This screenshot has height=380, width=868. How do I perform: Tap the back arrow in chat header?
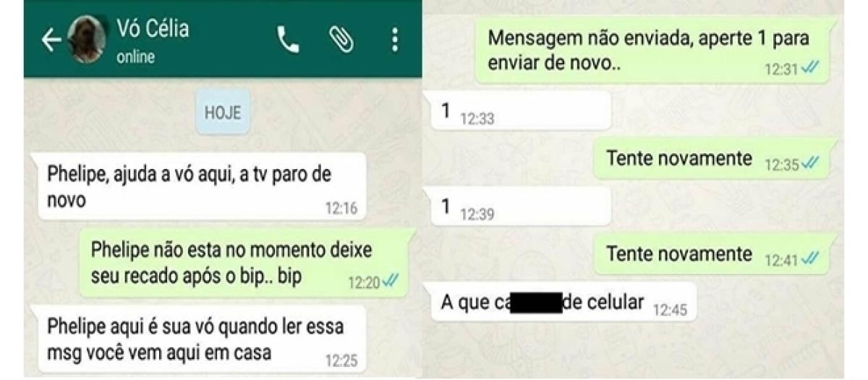51,41
